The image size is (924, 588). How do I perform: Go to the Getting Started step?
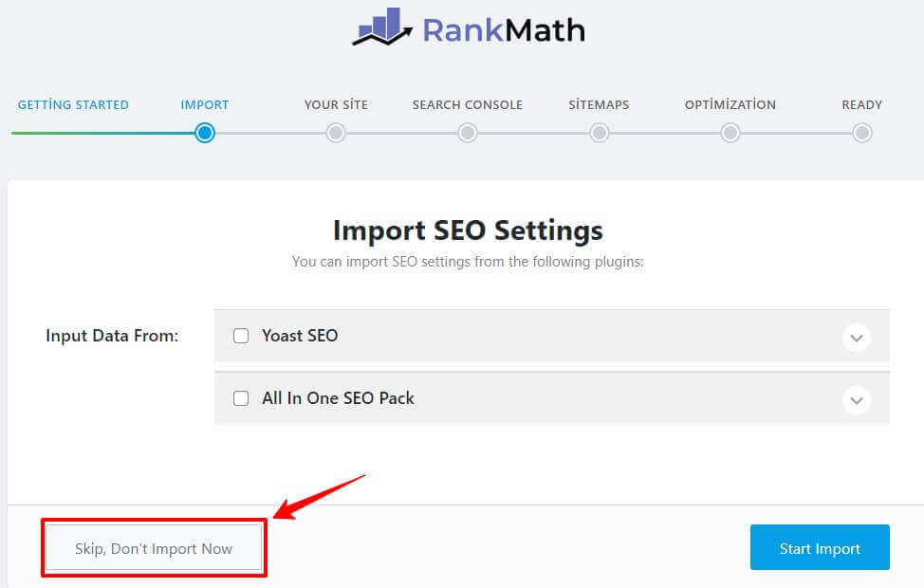click(x=73, y=105)
